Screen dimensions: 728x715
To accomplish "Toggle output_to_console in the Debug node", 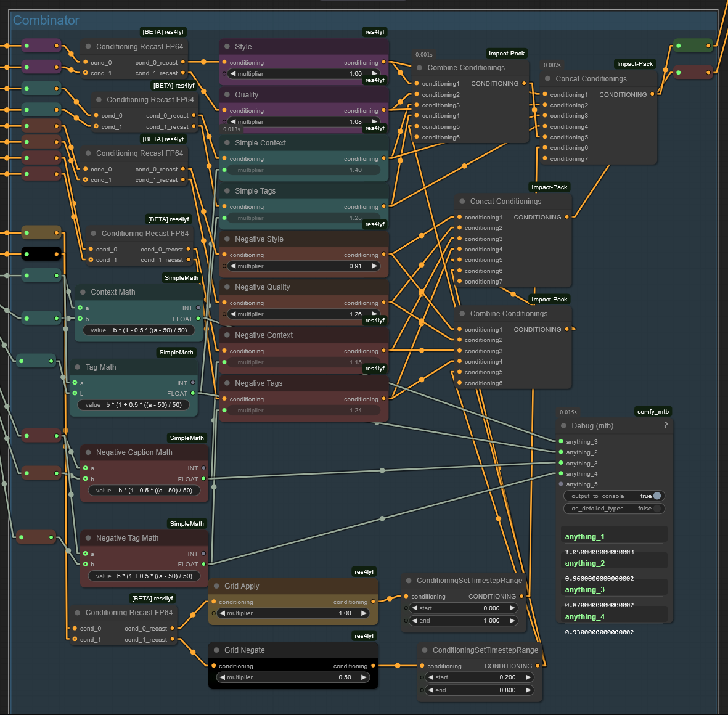I will (656, 496).
